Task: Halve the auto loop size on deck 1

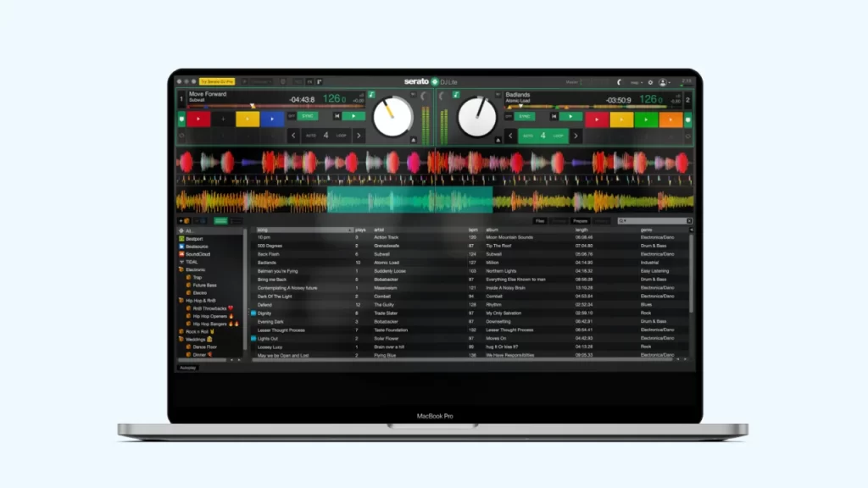Action: click(x=293, y=136)
